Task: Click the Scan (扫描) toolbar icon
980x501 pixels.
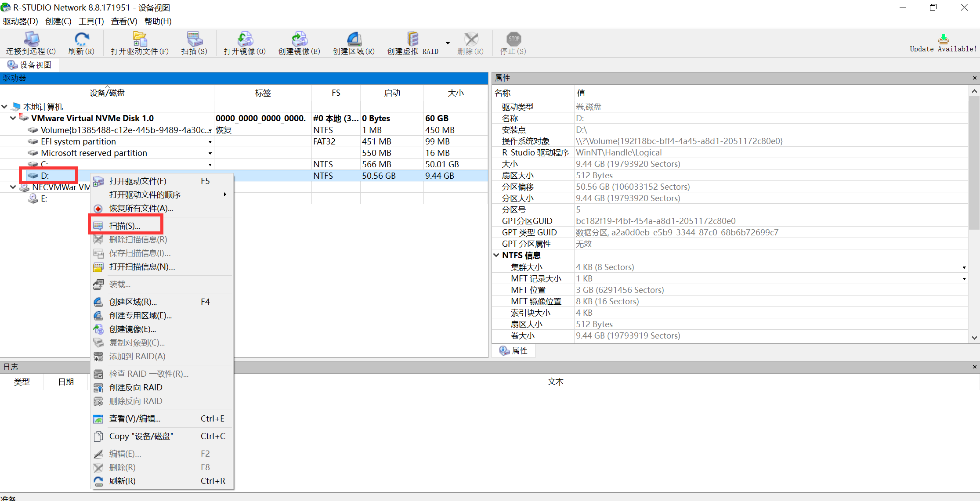Action: pos(194,43)
